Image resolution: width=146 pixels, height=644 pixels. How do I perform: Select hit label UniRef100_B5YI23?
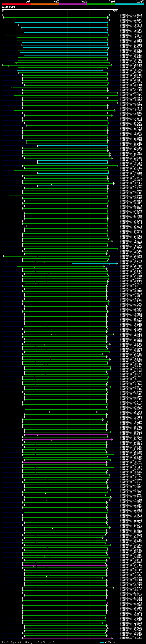pos(131,628)
